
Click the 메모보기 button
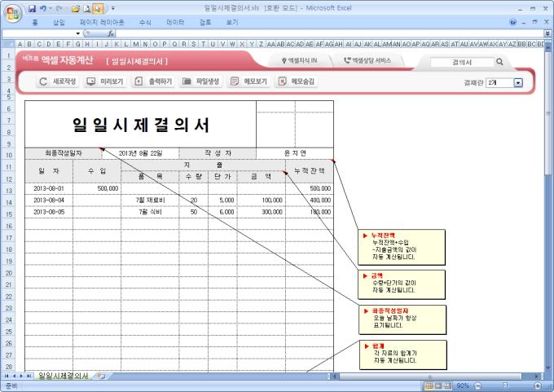pos(248,81)
